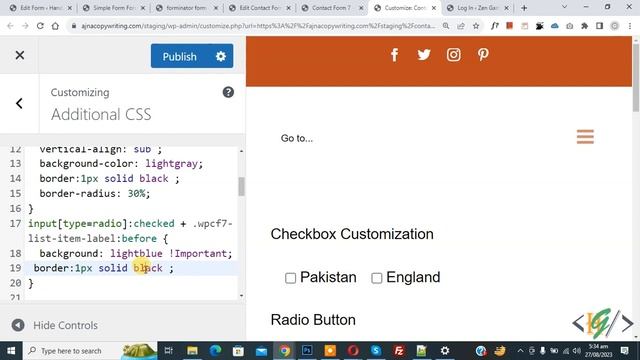Go back from Additional CSS section

pos(19,103)
